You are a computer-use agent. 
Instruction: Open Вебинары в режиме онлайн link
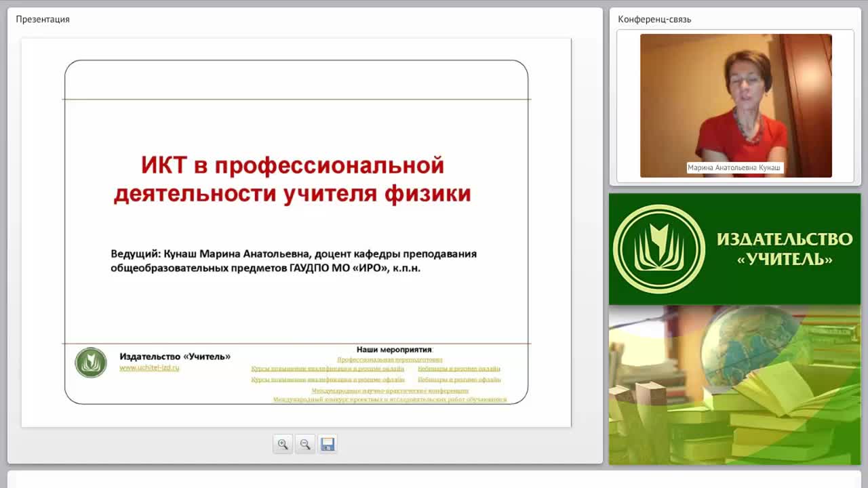[x=459, y=369]
